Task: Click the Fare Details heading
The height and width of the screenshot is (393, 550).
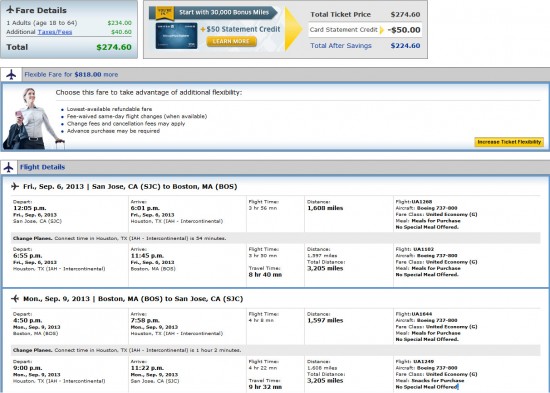Action: pyautogui.click(x=41, y=10)
